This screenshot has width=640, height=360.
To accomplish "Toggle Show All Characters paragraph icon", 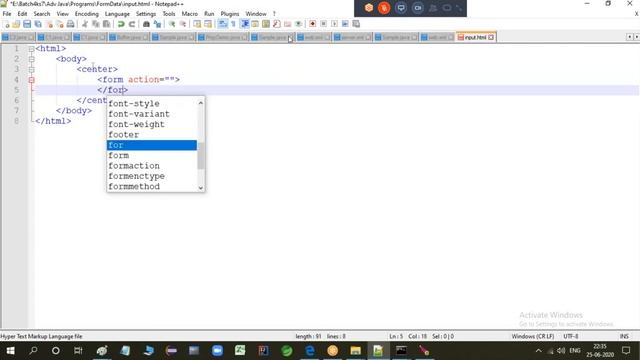I will pos(233,24).
